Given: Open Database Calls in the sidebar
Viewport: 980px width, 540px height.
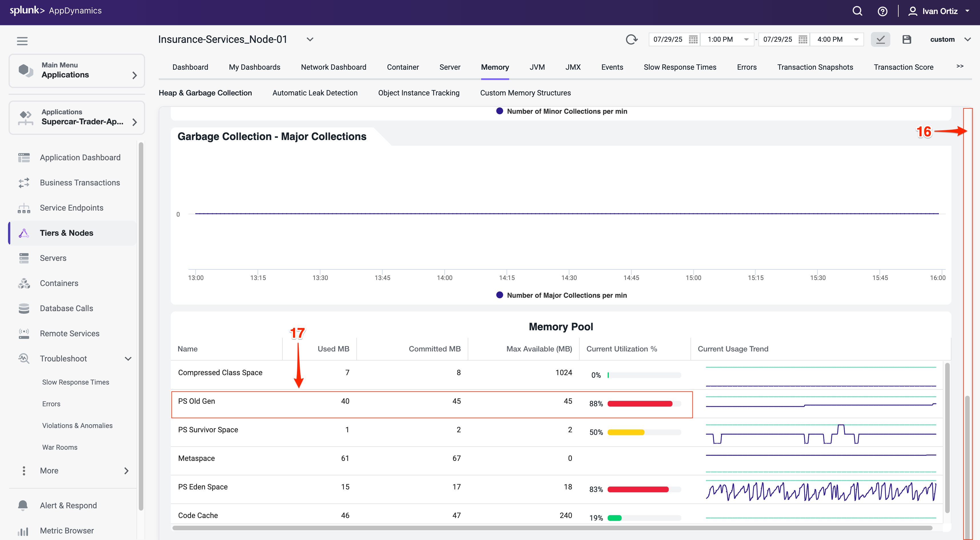Looking at the screenshot, I should pos(66,308).
